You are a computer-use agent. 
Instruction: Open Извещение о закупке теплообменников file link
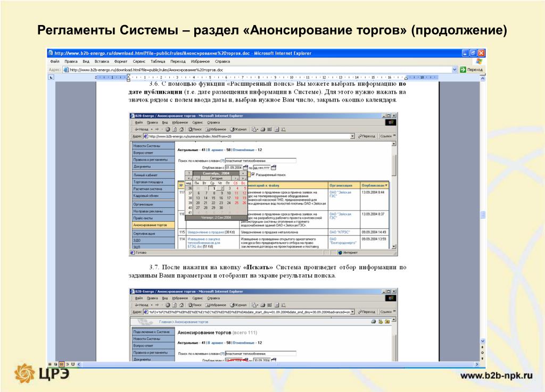pyautogui.click(x=204, y=243)
